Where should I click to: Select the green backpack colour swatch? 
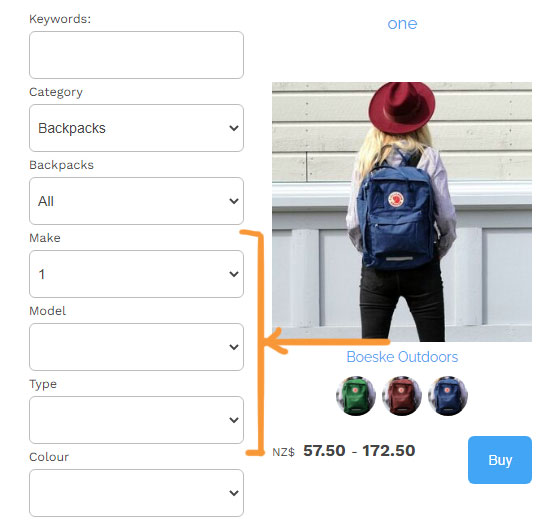pos(356,396)
